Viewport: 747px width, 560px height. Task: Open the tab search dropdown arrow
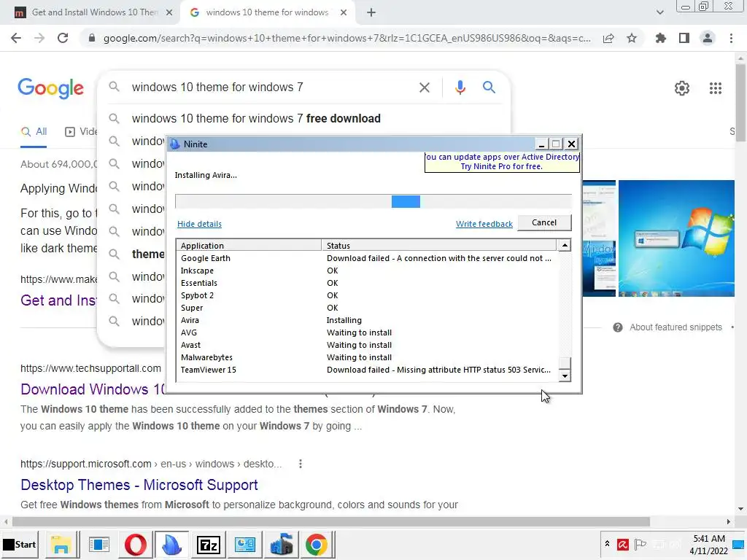point(659,13)
